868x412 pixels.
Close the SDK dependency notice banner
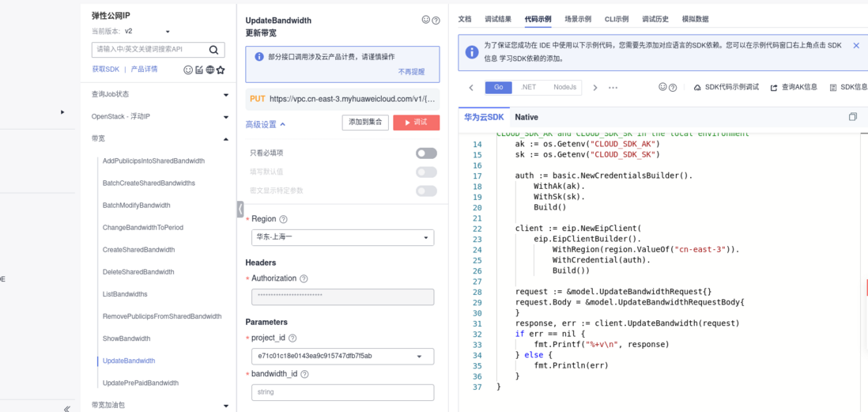click(856, 46)
